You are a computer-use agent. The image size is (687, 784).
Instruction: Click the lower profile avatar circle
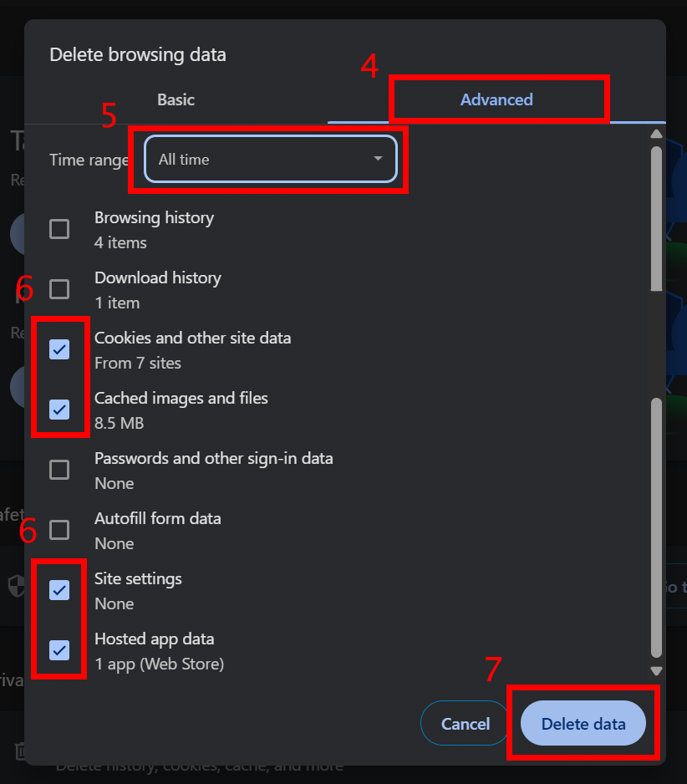[18, 387]
